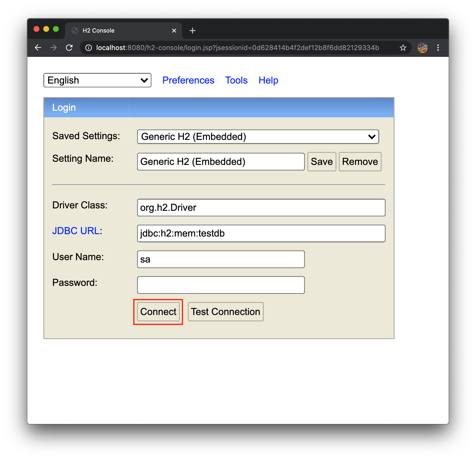Viewport: 476px width, 460px height.
Task: Close the H2 Console tab
Action: [x=174, y=31]
